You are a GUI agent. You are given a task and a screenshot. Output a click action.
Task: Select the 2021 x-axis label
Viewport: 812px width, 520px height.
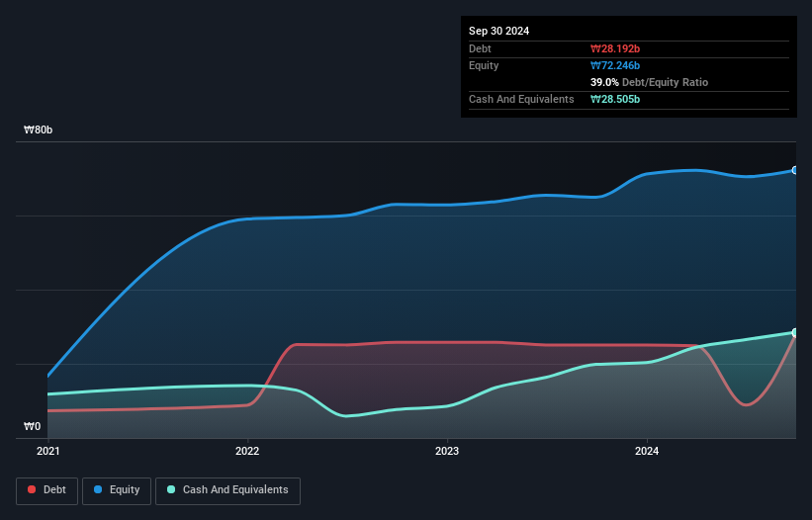click(48, 451)
